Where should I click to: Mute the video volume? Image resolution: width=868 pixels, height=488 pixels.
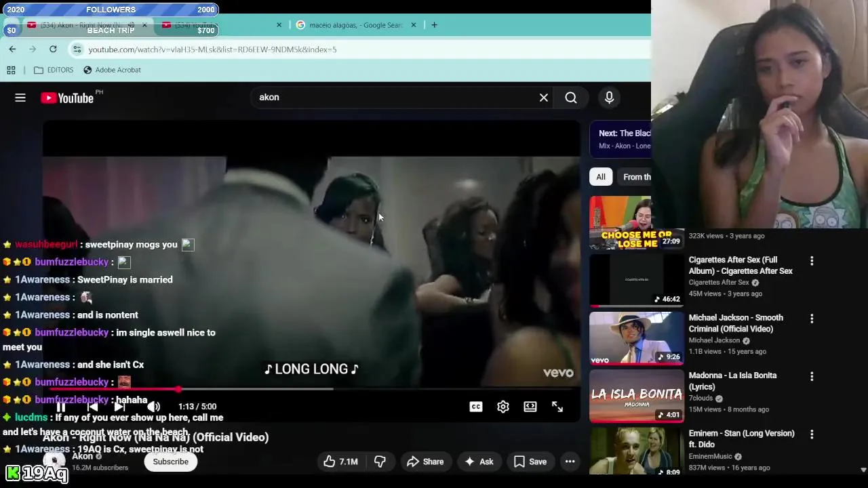click(x=154, y=407)
